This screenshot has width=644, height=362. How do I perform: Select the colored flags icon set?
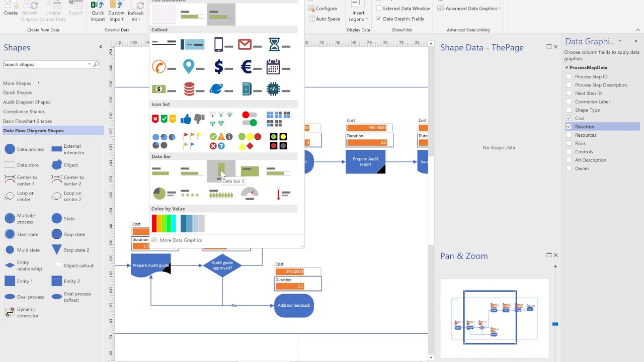[x=193, y=141]
